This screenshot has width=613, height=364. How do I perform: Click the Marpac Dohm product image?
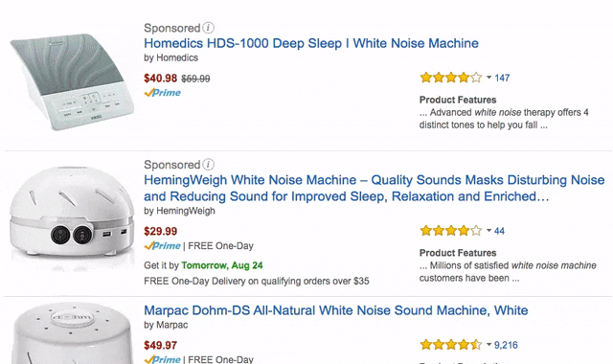click(x=72, y=334)
